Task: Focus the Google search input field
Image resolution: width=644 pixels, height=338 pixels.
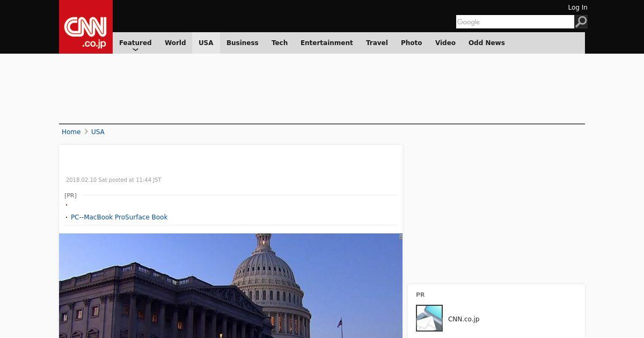Action: [x=515, y=21]
